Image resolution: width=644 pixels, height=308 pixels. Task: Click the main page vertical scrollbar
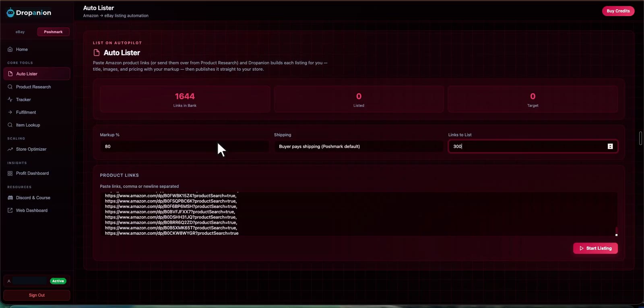[x=640, y=138]
